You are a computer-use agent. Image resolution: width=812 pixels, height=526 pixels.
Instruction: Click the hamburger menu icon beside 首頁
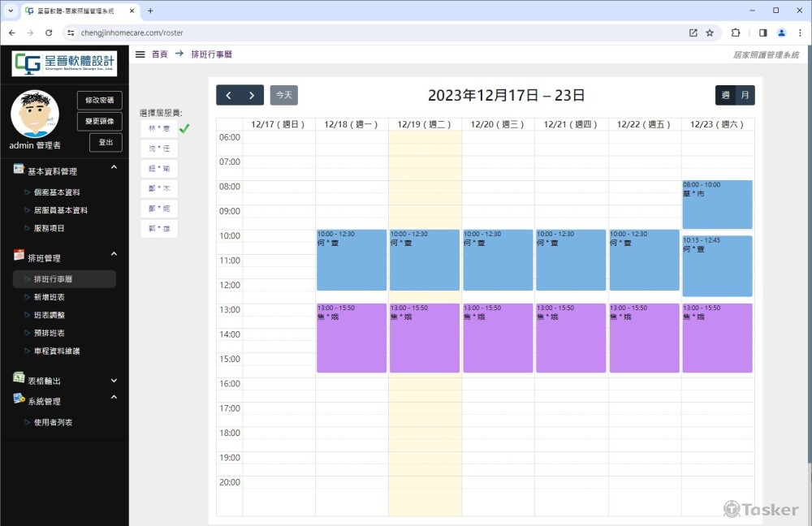point(140,54)
